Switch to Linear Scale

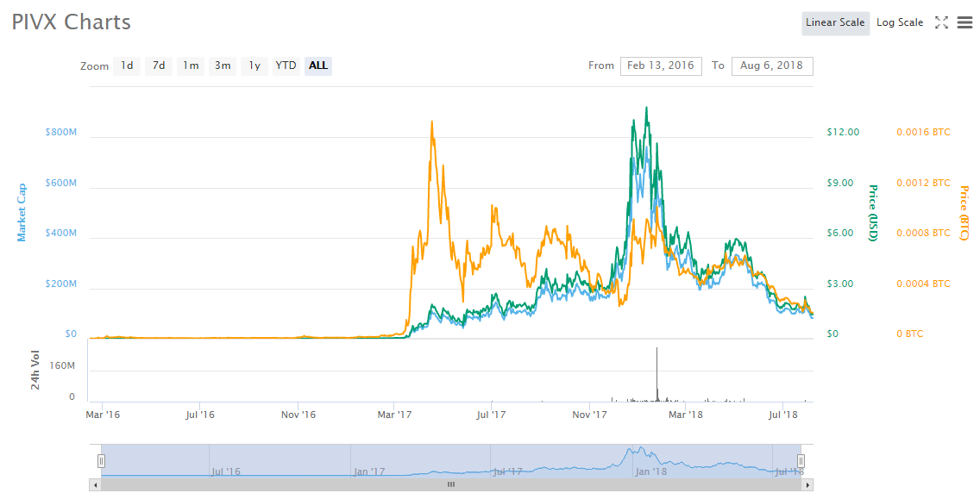point(835,22)
